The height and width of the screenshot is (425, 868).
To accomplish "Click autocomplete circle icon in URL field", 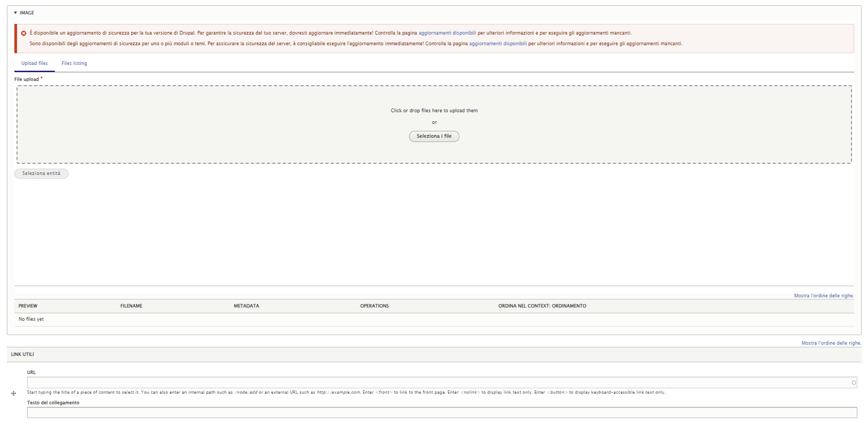I will [x=854, y=382].
